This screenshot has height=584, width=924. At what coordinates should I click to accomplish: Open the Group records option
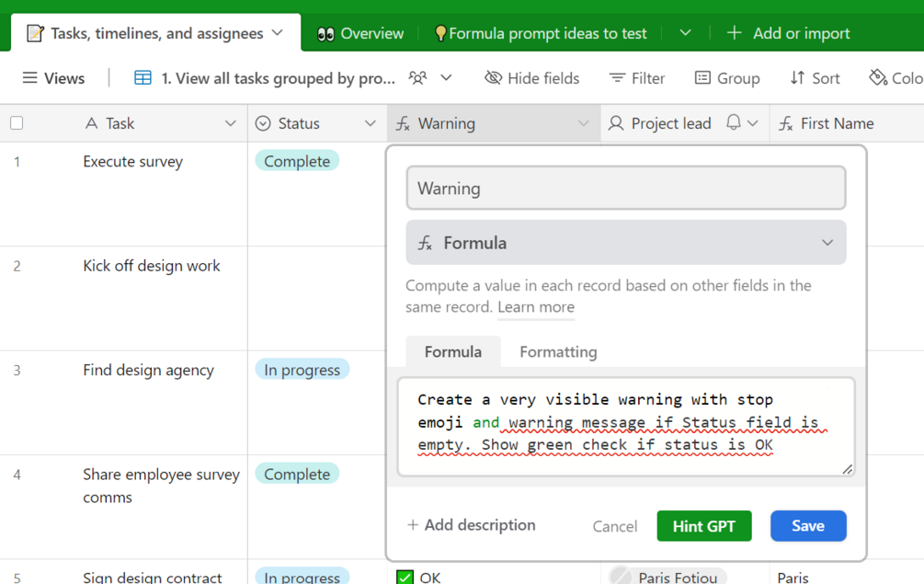[727, 78]
